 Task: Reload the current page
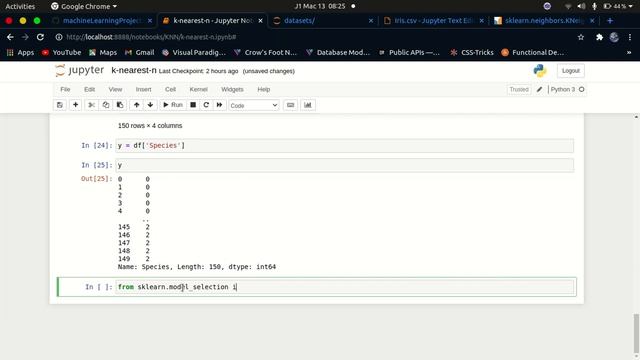point(40,37)
